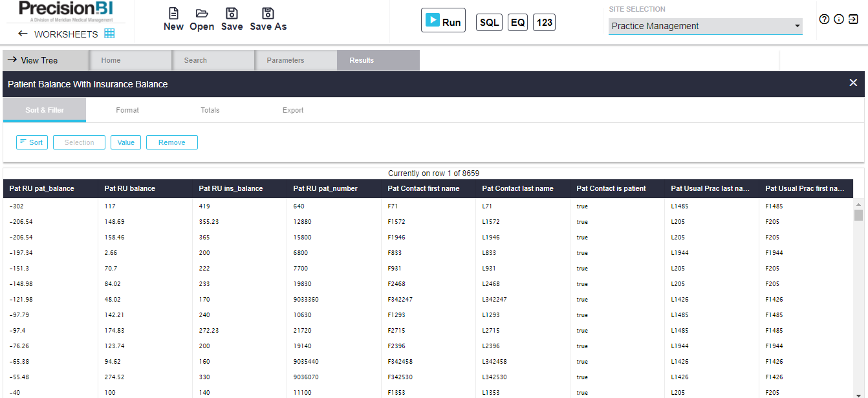Click the EQ toolbar button
Screen dimensions: 868x398
click(x=517, y=23)
